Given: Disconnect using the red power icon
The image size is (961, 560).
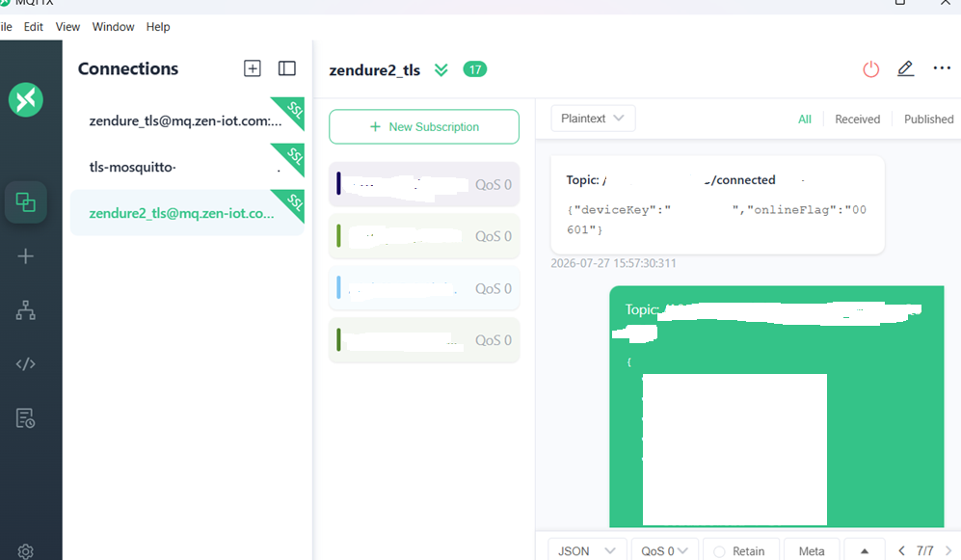Looking at the screenshot, I should pos(871,69).
